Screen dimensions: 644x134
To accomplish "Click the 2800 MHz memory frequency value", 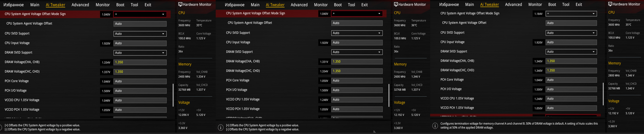I will (614, 75).
